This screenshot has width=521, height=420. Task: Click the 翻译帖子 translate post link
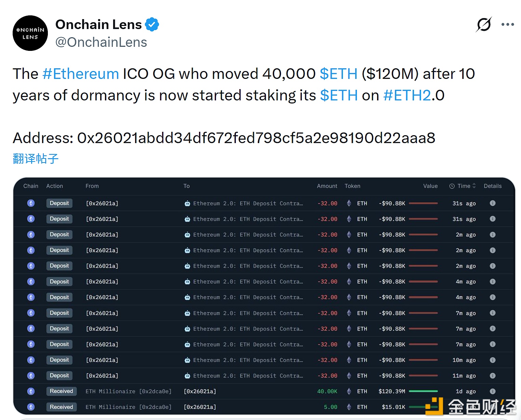tap(36, 159)
